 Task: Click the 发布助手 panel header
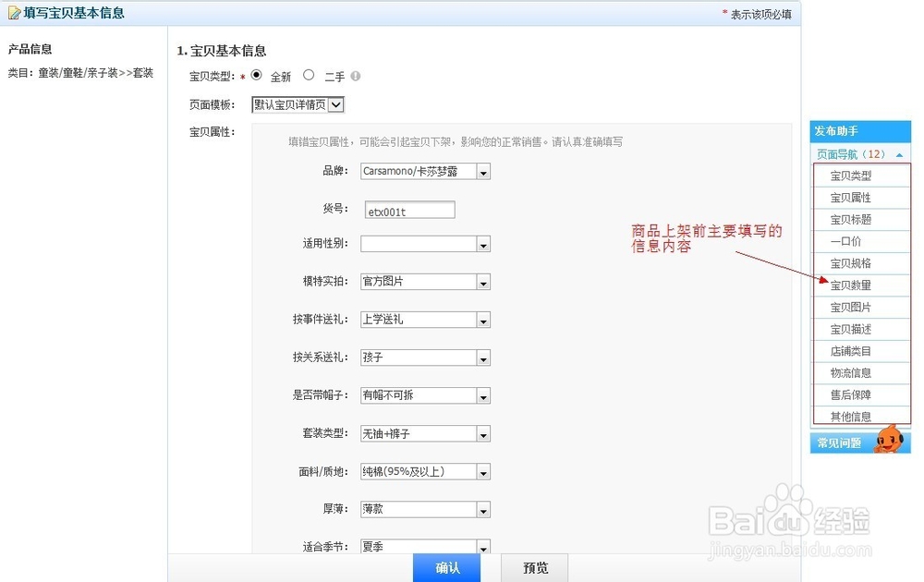(x=836, y=130)
